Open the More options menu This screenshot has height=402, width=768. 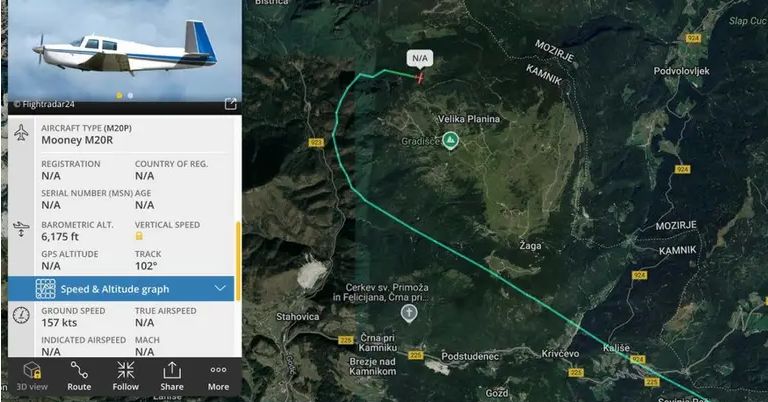[x=218, y=376]
